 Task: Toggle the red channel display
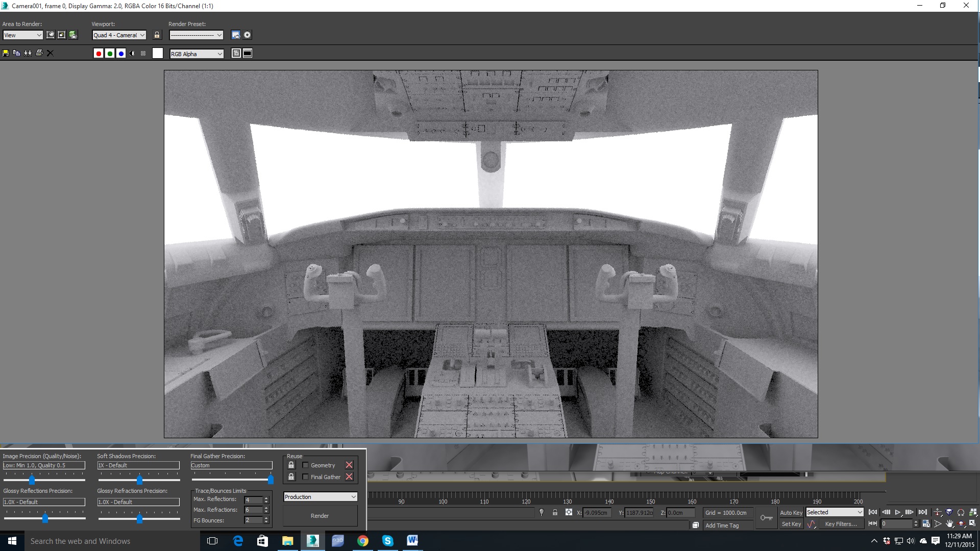click(99, 54)
